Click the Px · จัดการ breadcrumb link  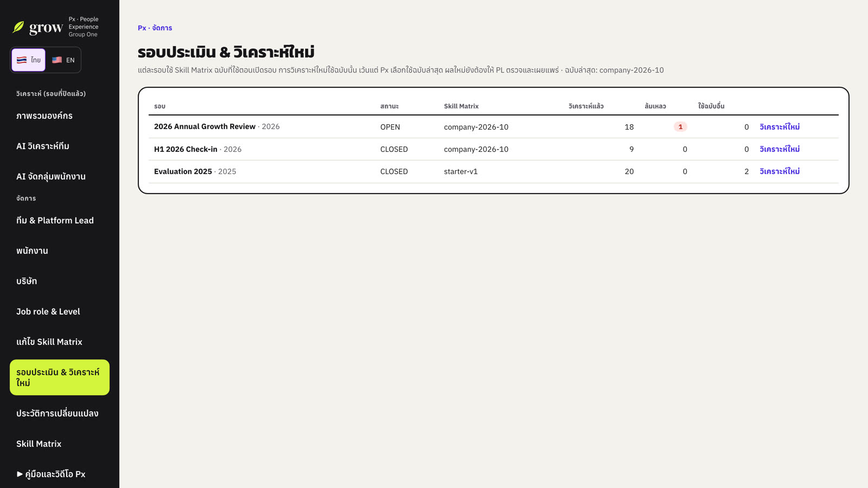(x=155, y=28)
